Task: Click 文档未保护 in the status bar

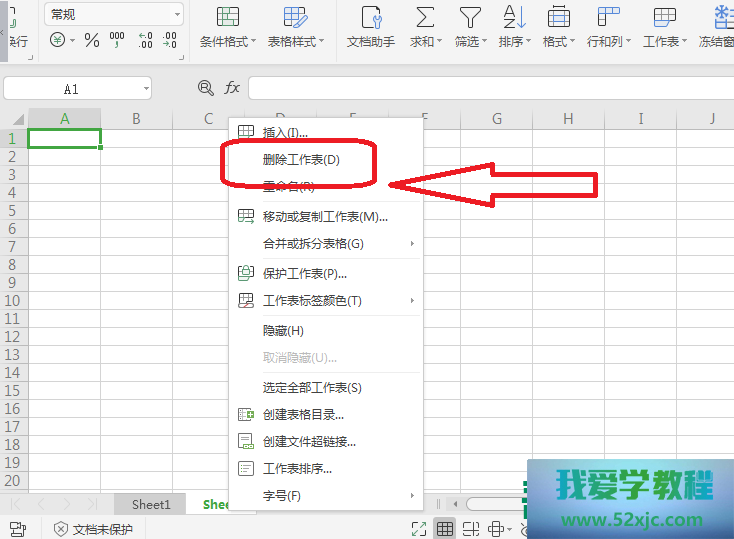Action: [x=93, y=529]
